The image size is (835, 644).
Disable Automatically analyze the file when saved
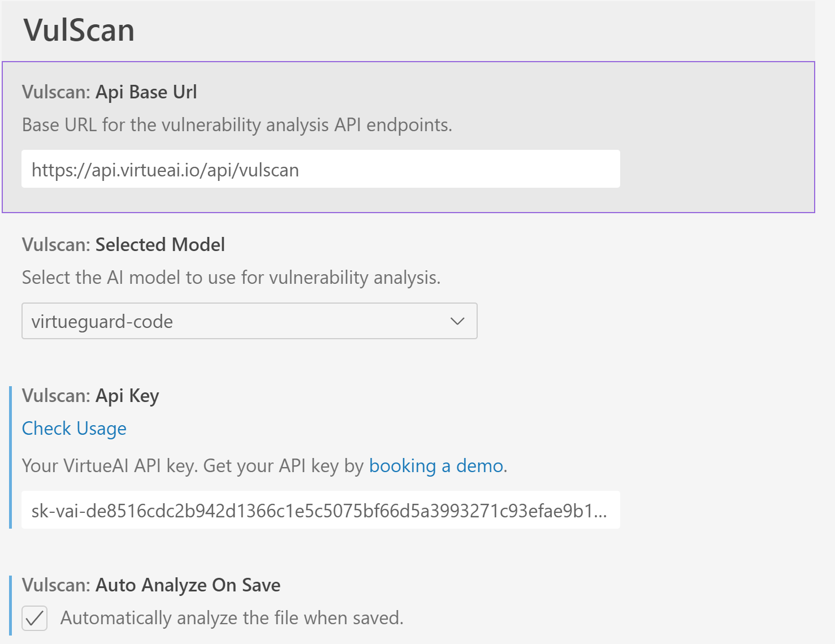click(34, 618)
